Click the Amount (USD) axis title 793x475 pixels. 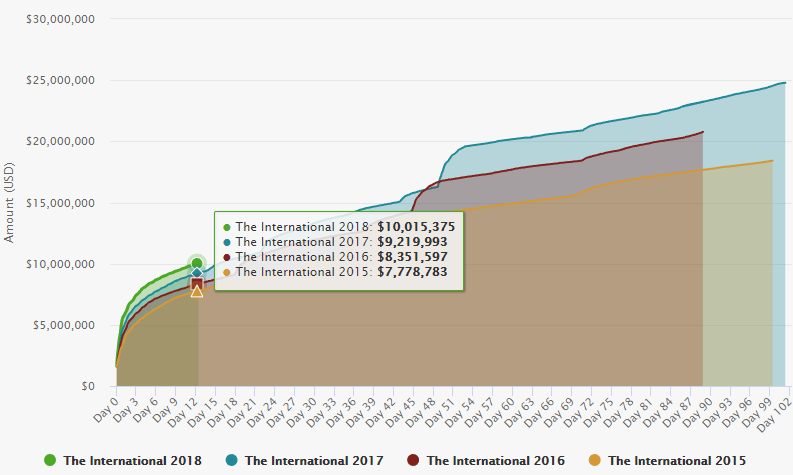[10, 205]
